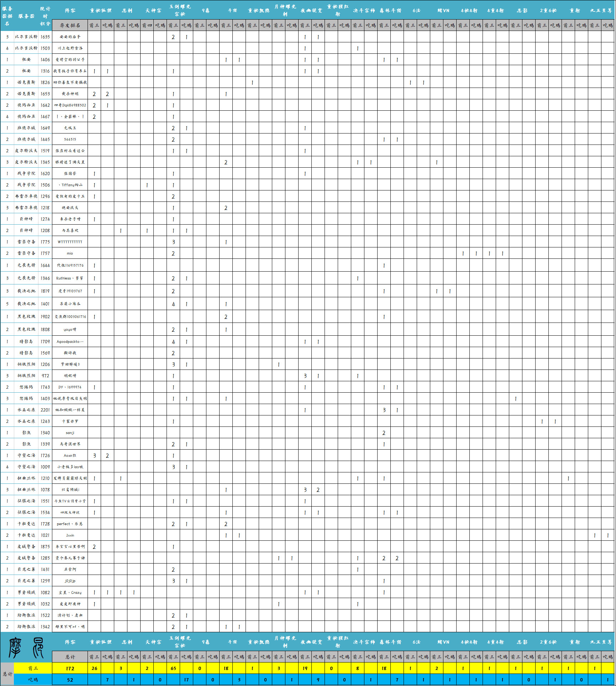Screen dimensions: 616x686
Task: Select the blue "吃鸡" row label
Action: (x=33, y=680)
